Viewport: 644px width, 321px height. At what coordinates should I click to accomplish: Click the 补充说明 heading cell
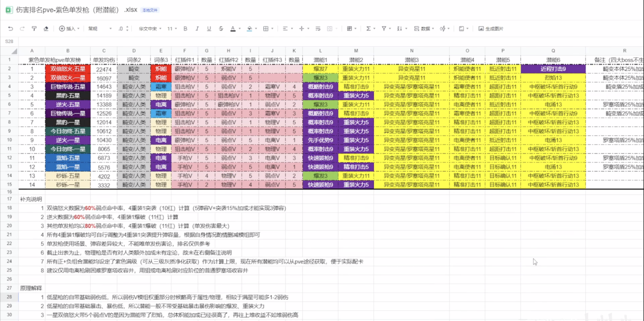pos(31,199)
